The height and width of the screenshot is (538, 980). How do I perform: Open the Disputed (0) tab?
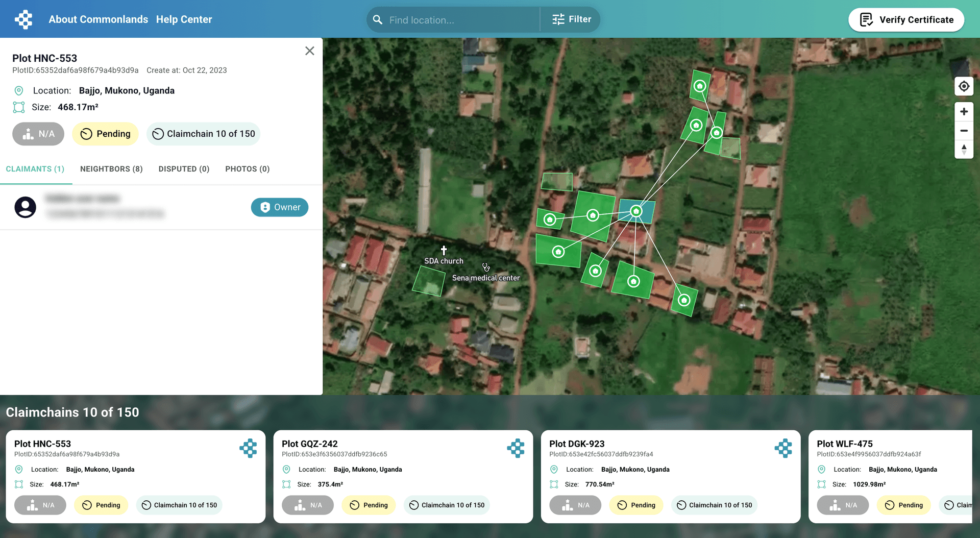pos(184,169)
